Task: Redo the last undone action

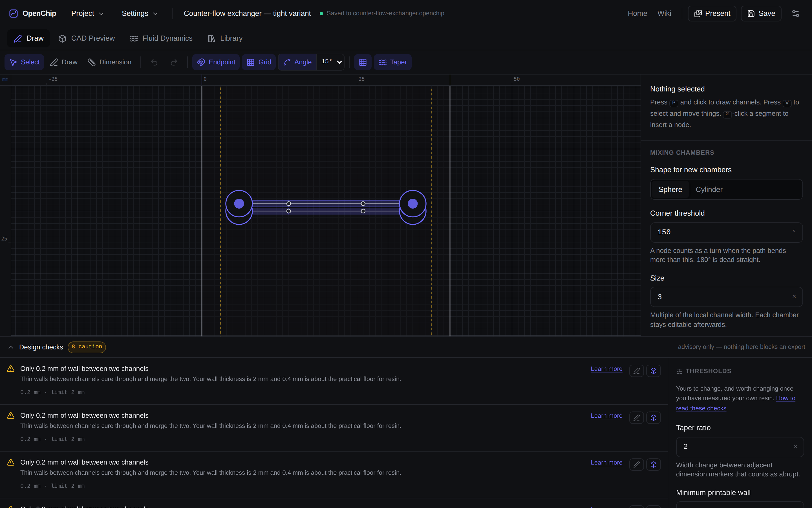Action: coord(174,62)
